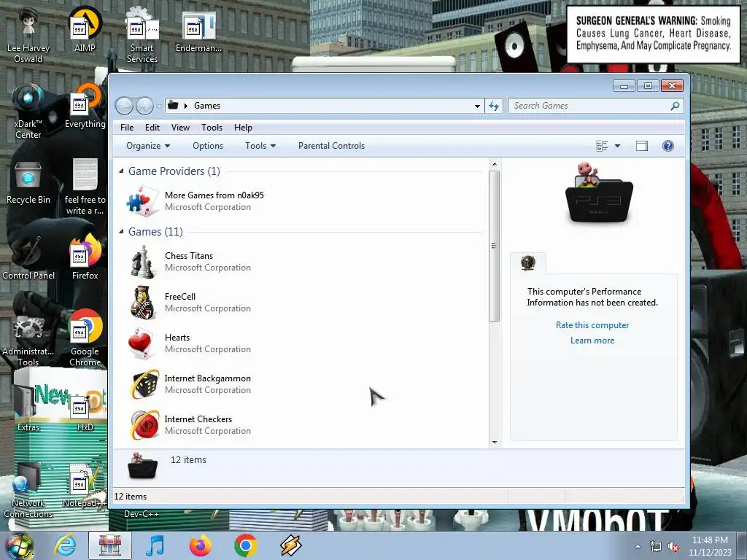This screenshot has width=747, height=560.
Task: Click the PS3 folder preview thumbnail
Action: pos(598,193)
